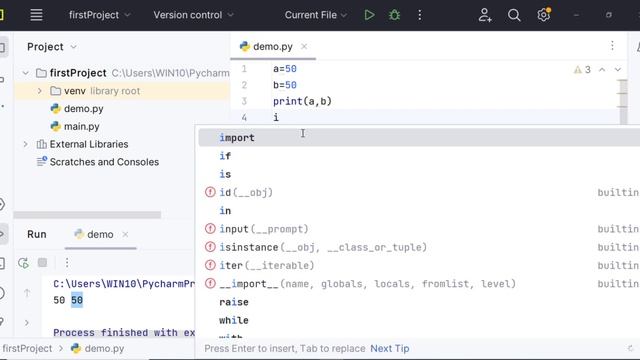This screenshot has height=360, width=640.
Task: Open more run actions menu
Action: pos(420,15)
